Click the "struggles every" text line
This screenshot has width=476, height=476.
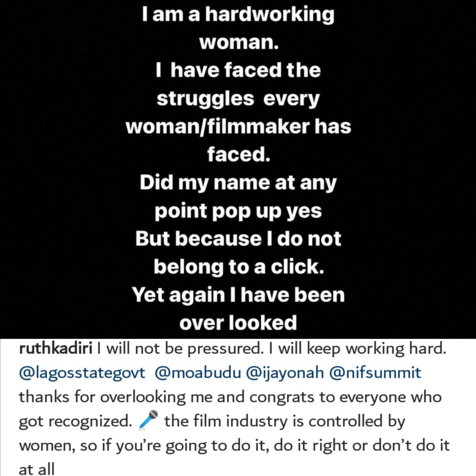click(x=238, y=99)
